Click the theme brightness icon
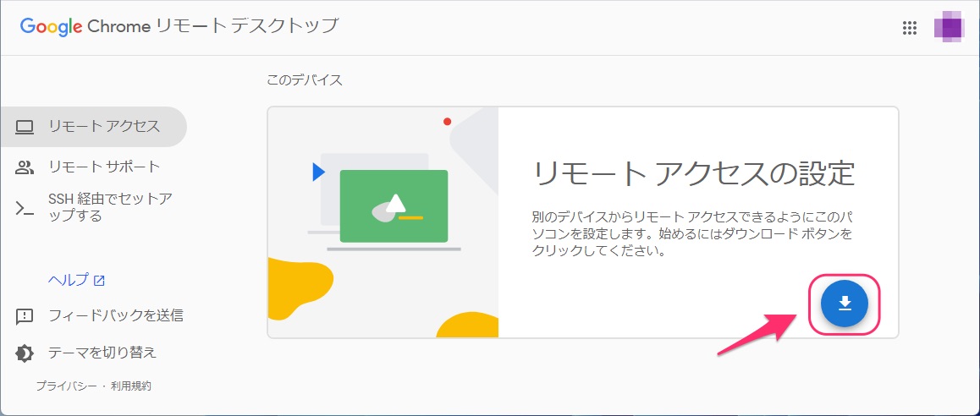Image resolution: width=980 pixels, height=416 pixels. click(25, 353)
